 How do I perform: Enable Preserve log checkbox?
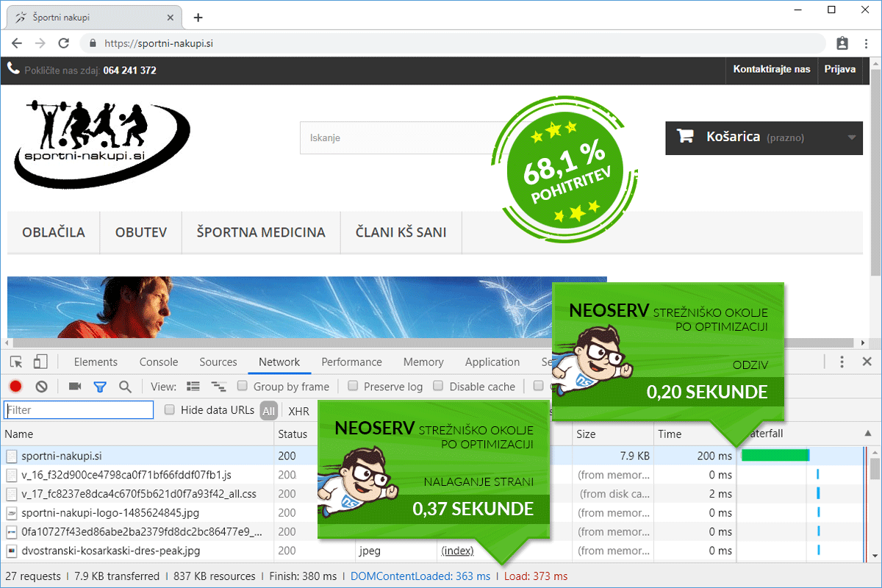coord(353,386)
